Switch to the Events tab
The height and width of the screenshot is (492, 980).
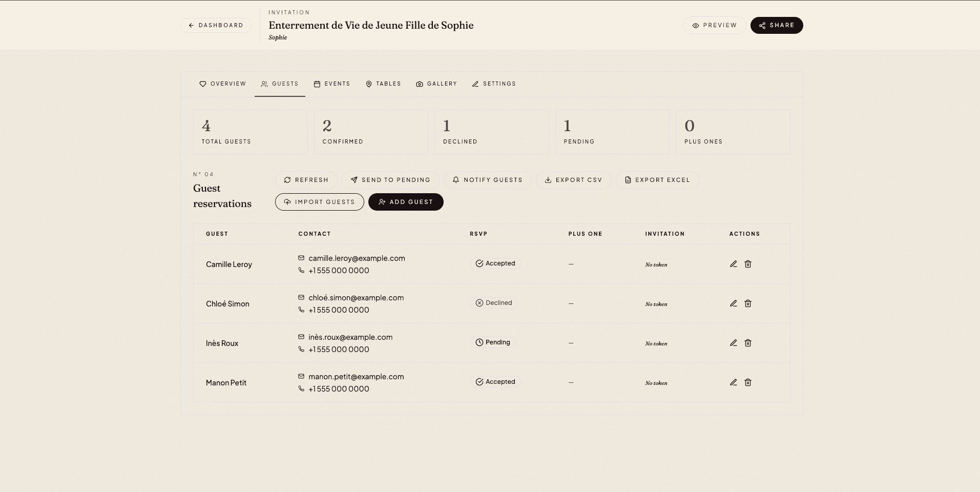coord(332,84)
